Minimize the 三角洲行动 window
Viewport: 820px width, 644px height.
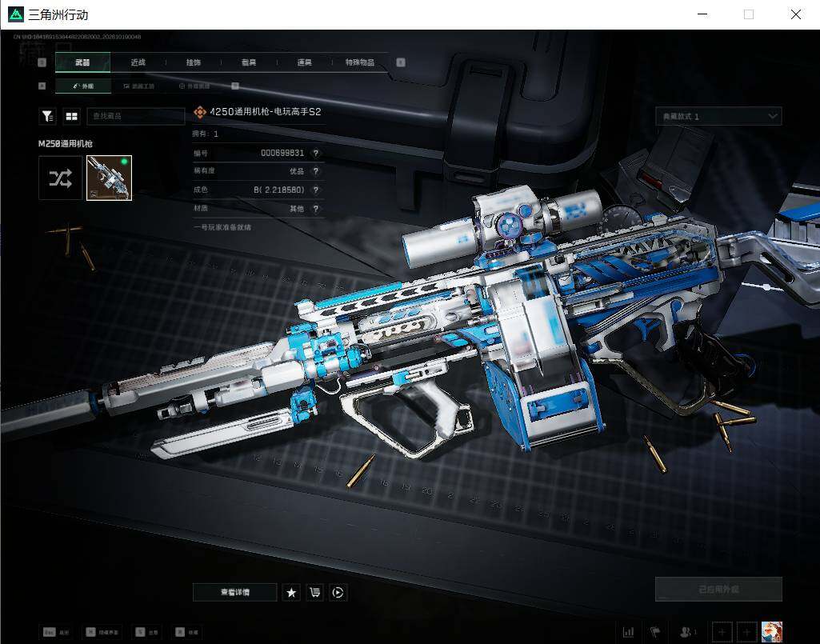[703, 14]
